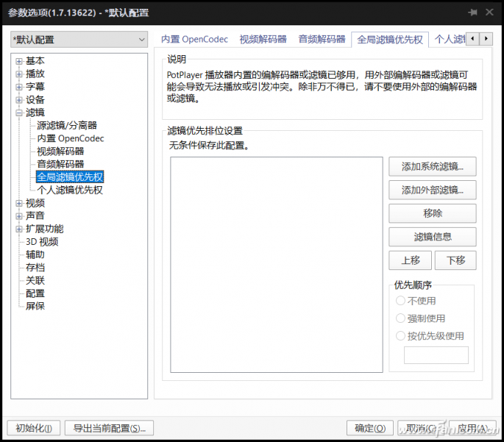This screenshot has width=504, height=442.
Task: Click 添加外部滤镜 button
Action: point(432,190)
